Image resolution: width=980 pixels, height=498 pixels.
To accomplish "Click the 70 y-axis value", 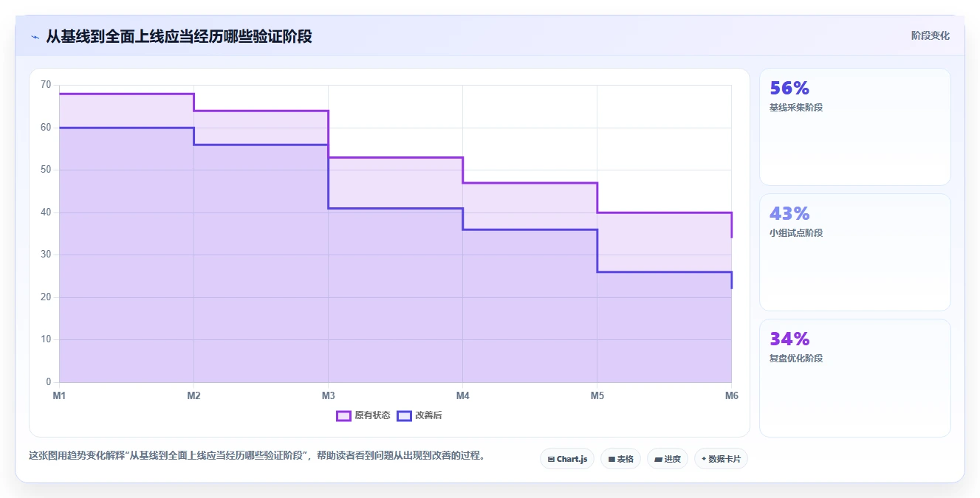I will coord(46,85).
